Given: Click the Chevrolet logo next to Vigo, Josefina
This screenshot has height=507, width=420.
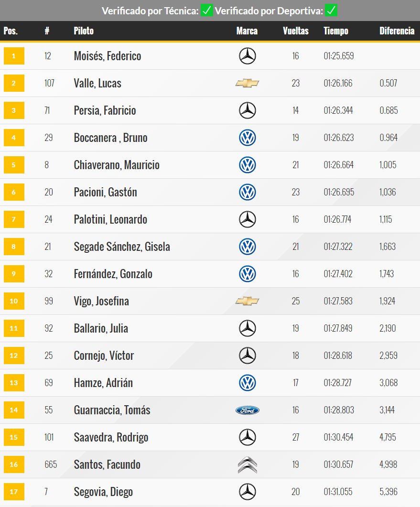Looking at the screenshot, I should 248,301.
